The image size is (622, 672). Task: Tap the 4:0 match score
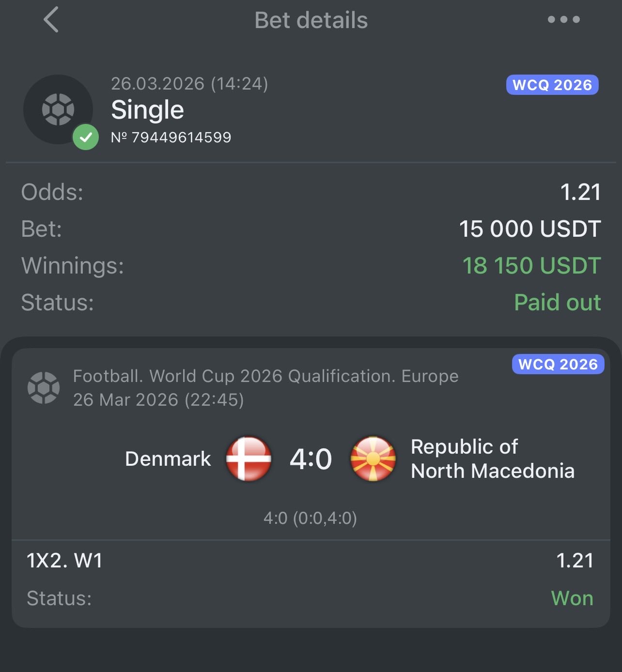pyautogui.click(x=311, y=459)
